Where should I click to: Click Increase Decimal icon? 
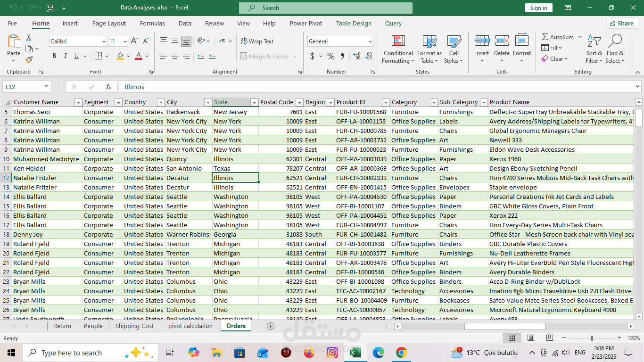coord(357,56)
